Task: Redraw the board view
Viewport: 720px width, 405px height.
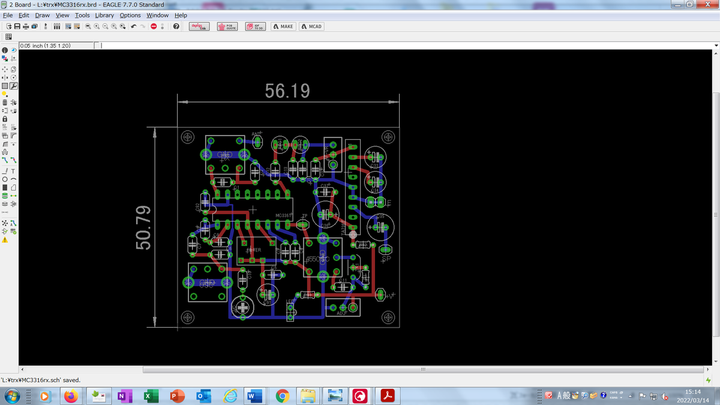Action: pyautogui.click(x=114, y=27)
